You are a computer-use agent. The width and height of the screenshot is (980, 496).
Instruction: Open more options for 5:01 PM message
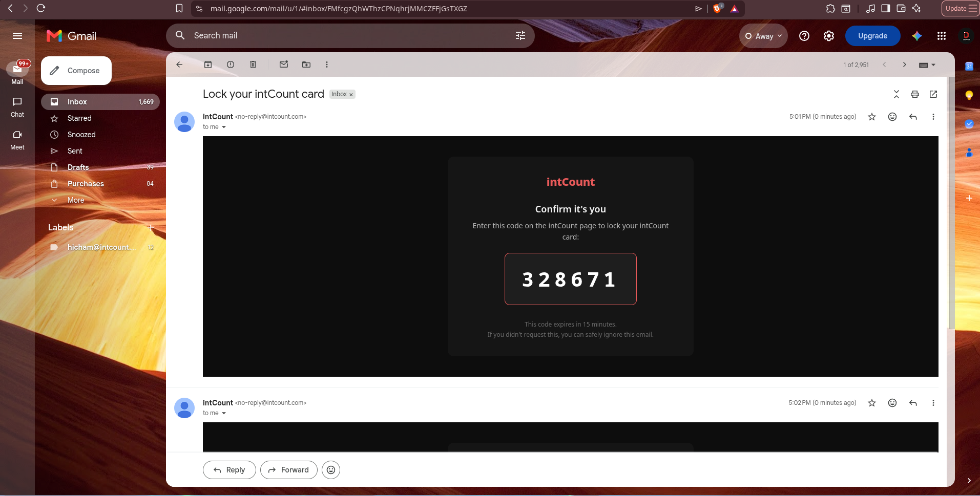(933, 117)
